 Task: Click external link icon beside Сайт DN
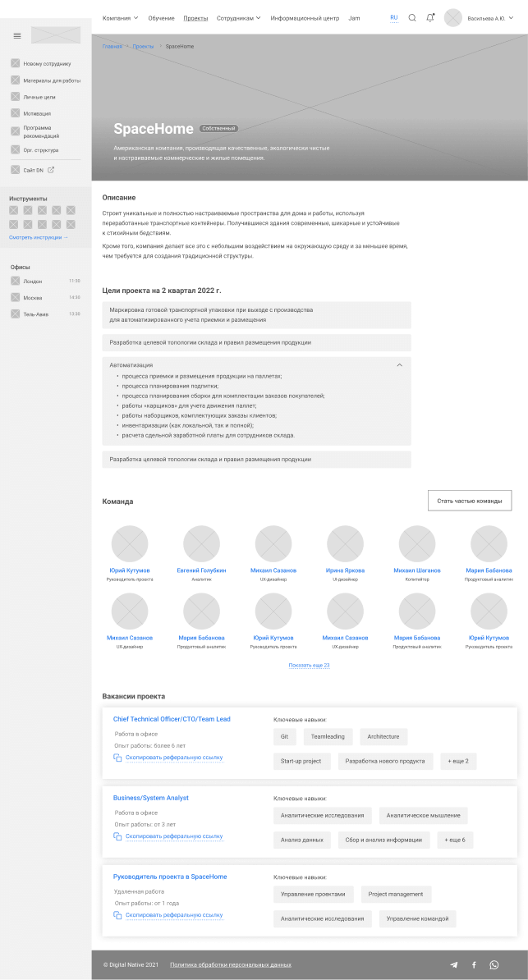51,170
